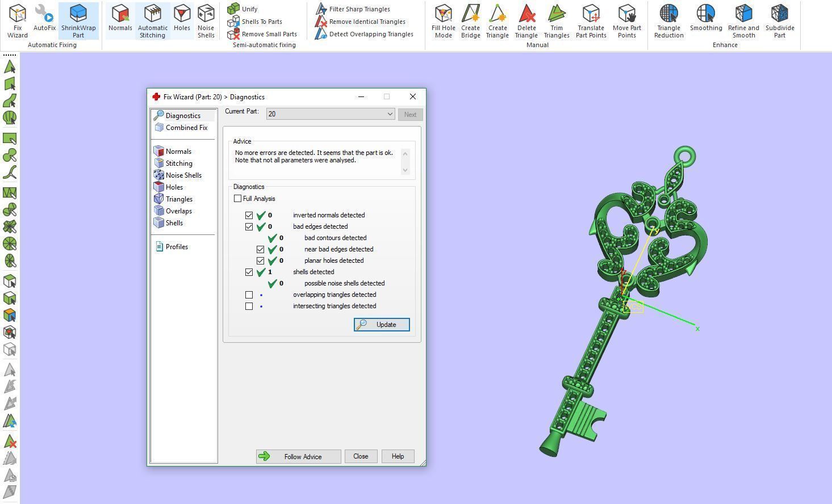The width and height of the screenshot is (832, 504).
Task: Enable the Full Analysis checkbox
Action: click(237, 199)
